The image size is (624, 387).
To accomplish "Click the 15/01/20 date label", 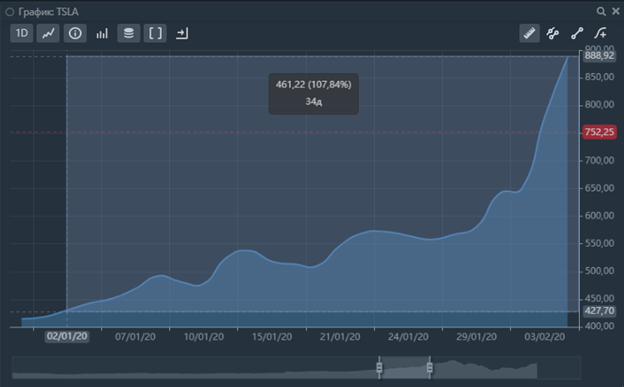I will pyautogui.click(x=272, y=337).
